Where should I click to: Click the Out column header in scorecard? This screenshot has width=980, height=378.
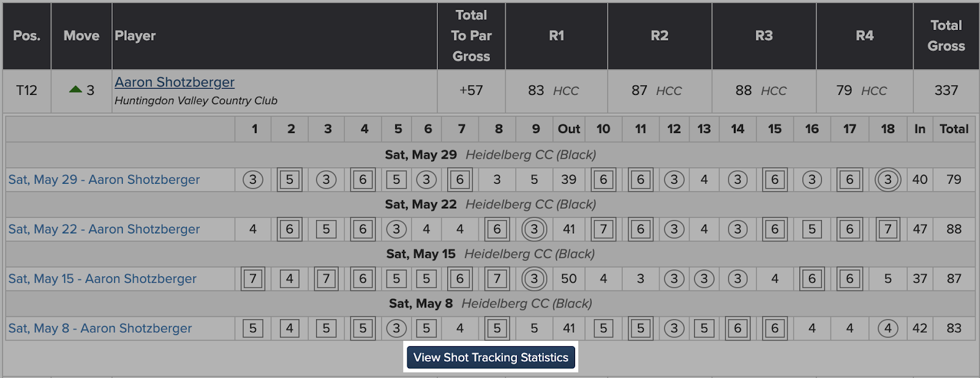pos(568,129)
